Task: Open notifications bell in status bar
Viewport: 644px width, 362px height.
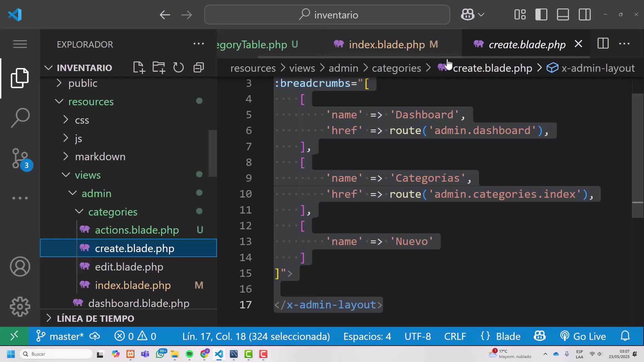Action: [625, 336]
